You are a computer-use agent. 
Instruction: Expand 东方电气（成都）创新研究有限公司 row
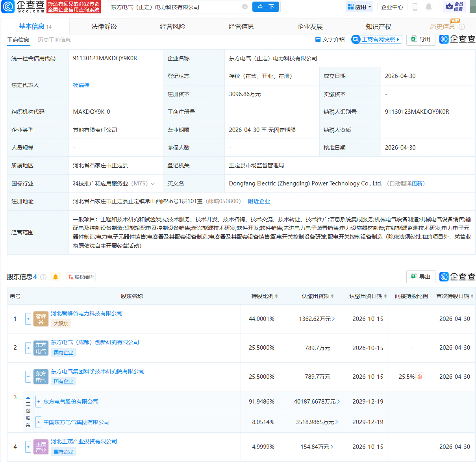(28, 348)
